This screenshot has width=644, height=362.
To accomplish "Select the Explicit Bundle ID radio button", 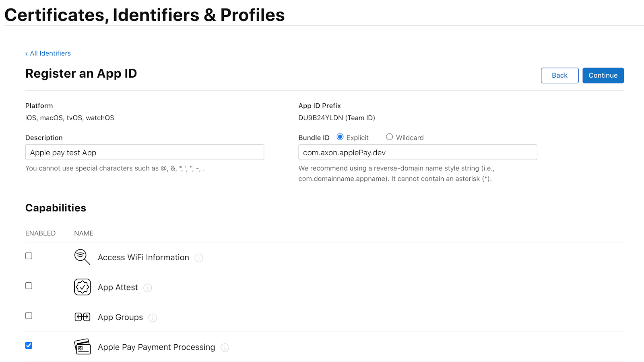I will click(340, 137).
